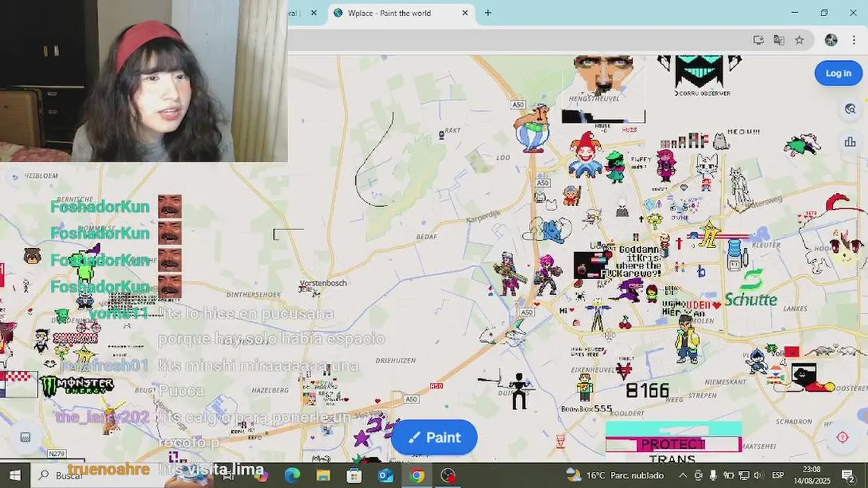Click the Log in button
Viewport: 868px width, 488px height.
[838, 73]
